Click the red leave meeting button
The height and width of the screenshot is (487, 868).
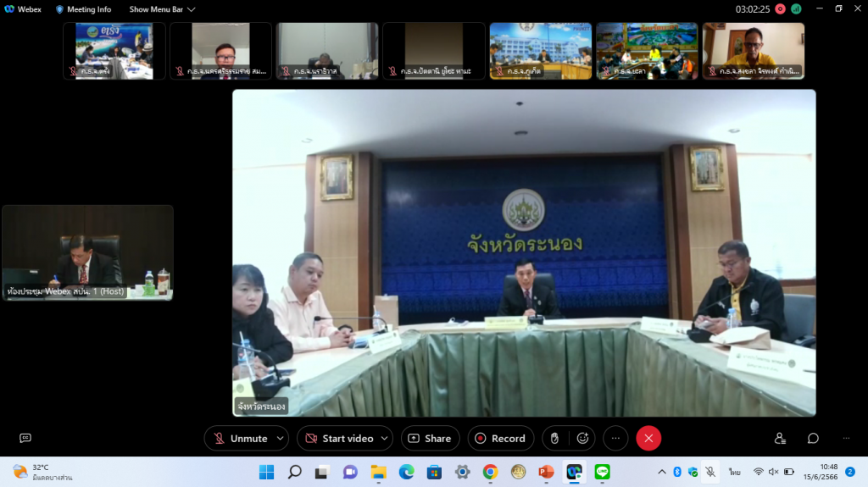coord(648,438)
